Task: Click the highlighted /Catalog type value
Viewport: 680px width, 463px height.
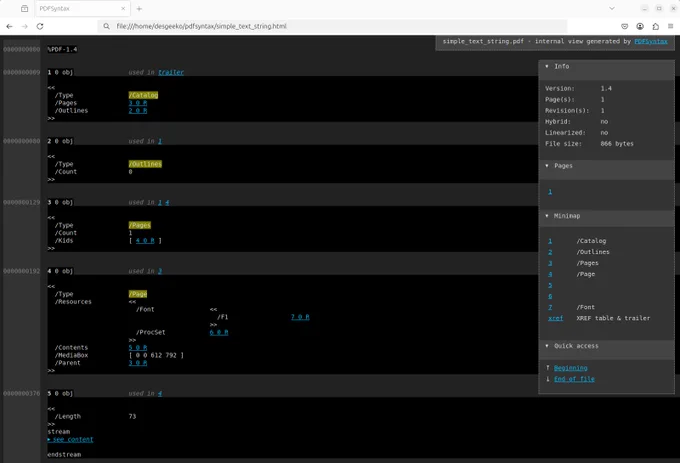Action: pos(144,95)
